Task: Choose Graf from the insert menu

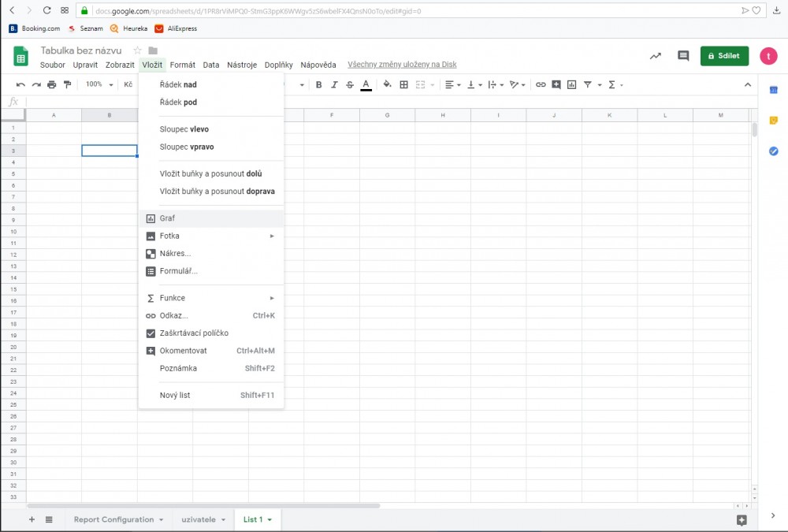Action: point(167,218)
